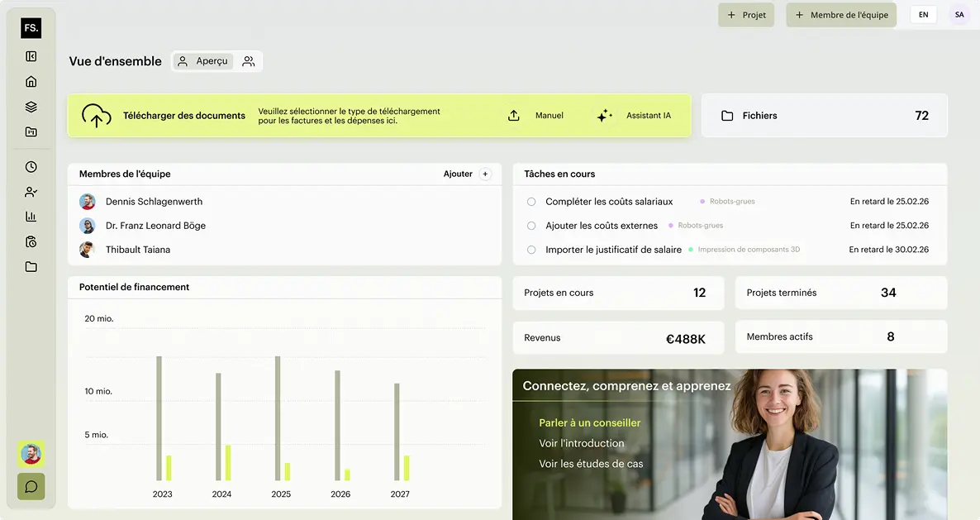Mark Ajouter les coûts externes as done
The image size is (980, 520).
pyautogui.click(x=531, y=226)
